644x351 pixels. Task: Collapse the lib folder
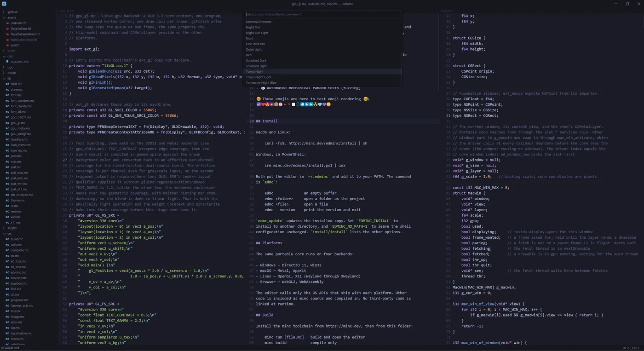pos(4,78)
